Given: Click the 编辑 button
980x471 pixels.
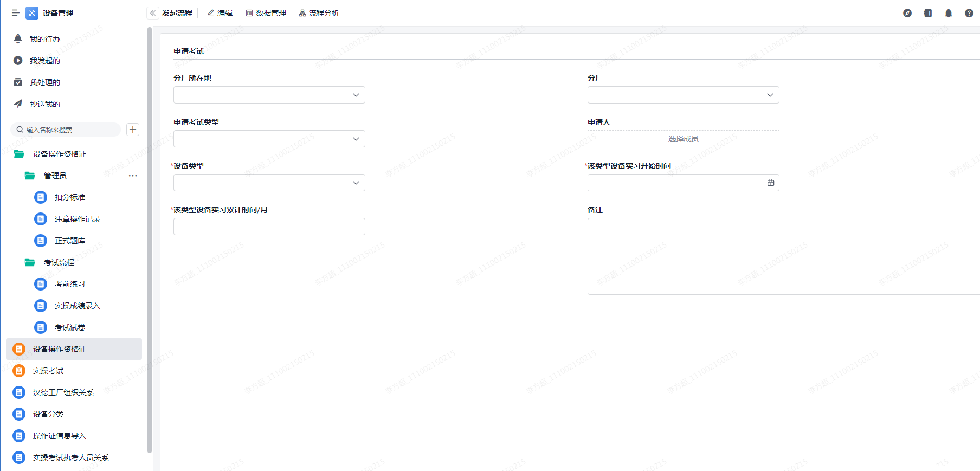Looking at the screenshot, I should coord(220,13).
